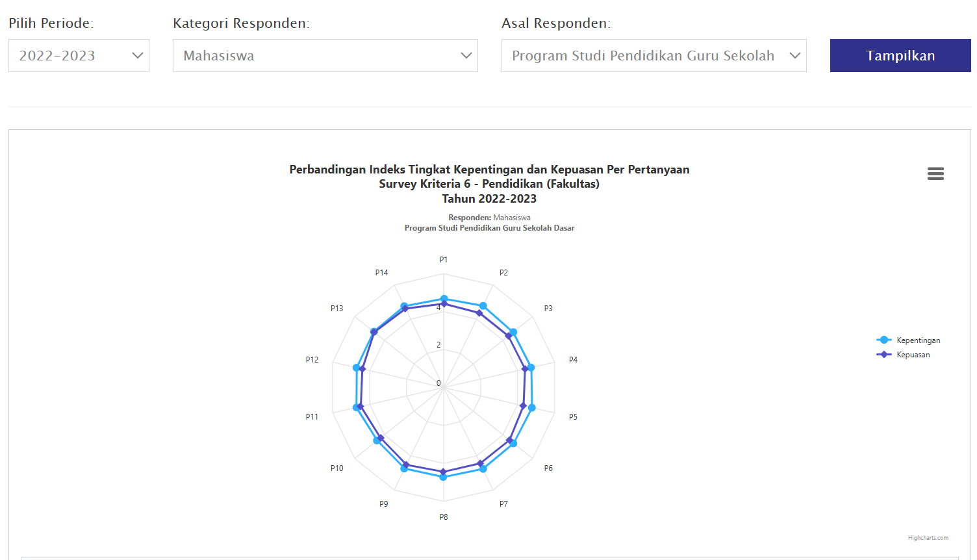Click the P5 axis label on radar chart
Viewport: 977px width, 560px height.
pyautogui.click(x=573, y=417)
